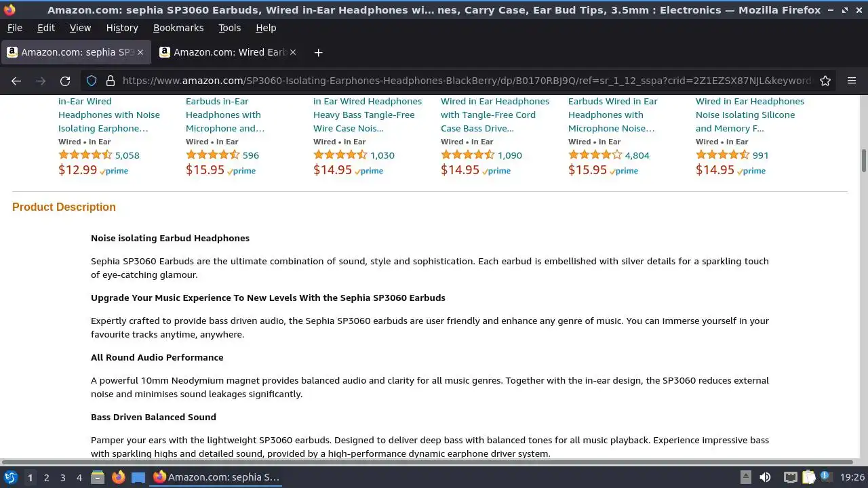Switch to workspace 4

pyautogui.click(x=79, y=477)
